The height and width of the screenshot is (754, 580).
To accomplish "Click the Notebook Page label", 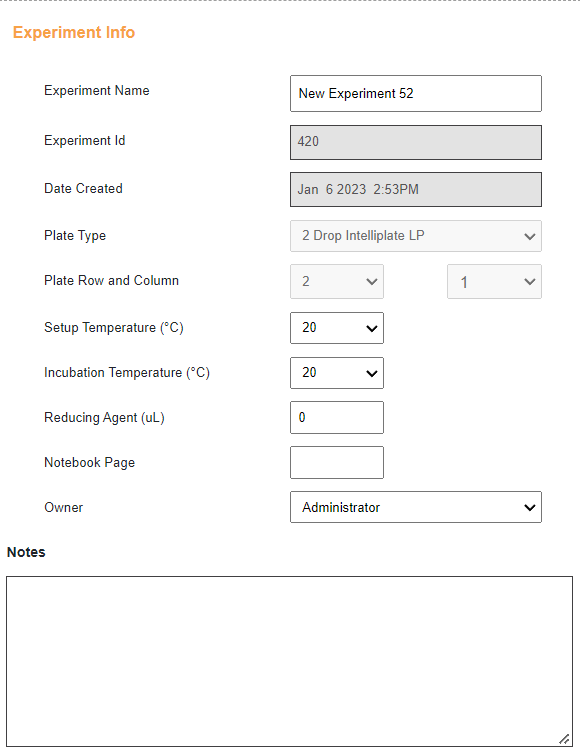I will [89, 463].
